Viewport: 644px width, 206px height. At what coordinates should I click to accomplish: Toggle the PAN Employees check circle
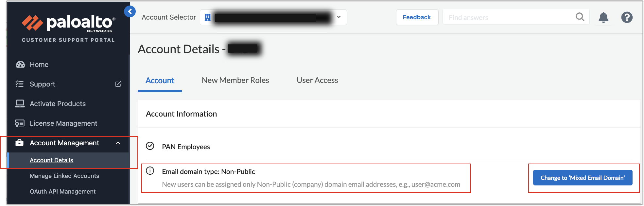(150, 146)
